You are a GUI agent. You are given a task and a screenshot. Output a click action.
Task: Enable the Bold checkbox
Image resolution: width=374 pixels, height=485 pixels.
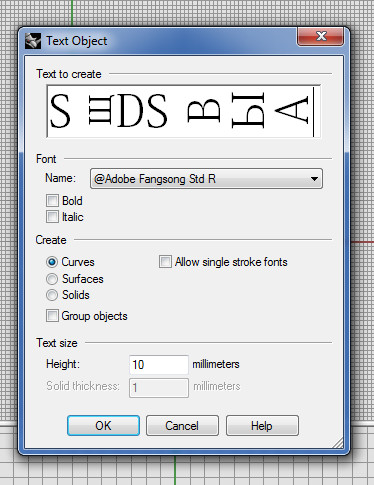52,201
